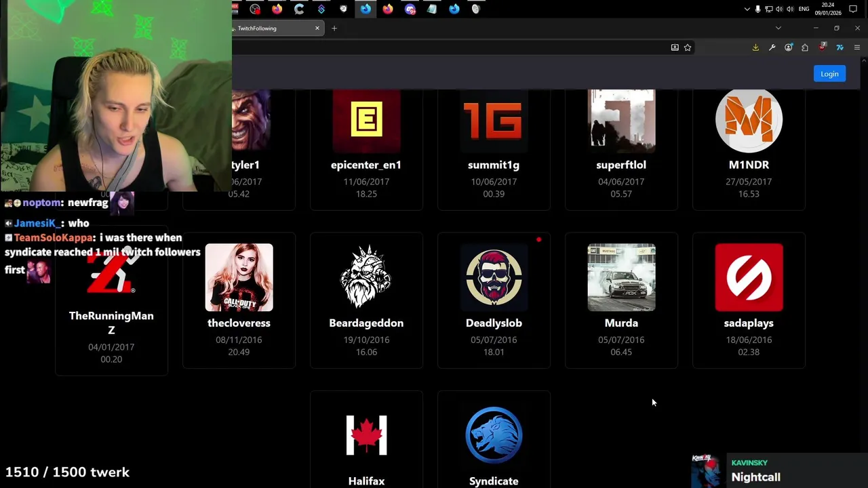Click the 1510 / 1500 twerk goal text
868x488 pixels.
click(x=67, y=472)
